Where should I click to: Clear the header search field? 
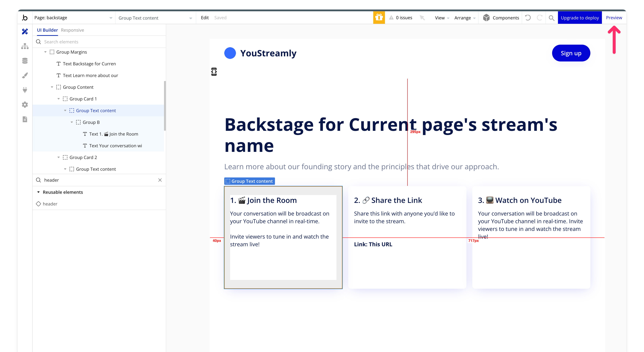click(x=160, y=180)
